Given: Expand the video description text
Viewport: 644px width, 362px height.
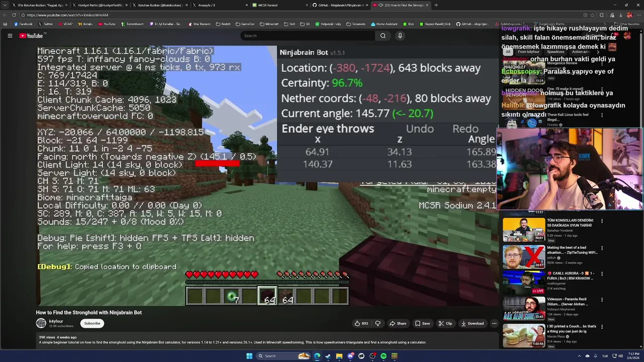Looking at the screenshot, I should coord(232,342).
